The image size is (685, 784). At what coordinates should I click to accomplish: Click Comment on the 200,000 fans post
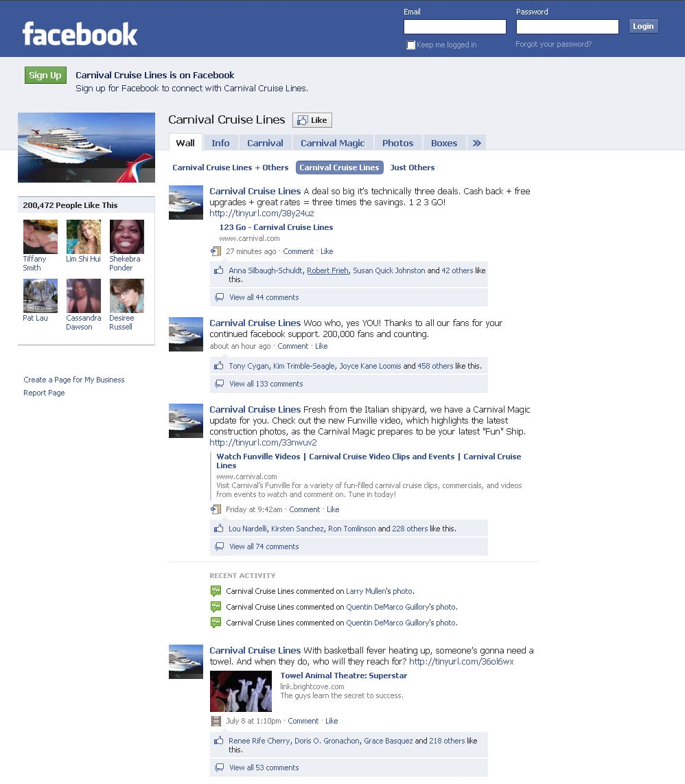pos(293,346)
